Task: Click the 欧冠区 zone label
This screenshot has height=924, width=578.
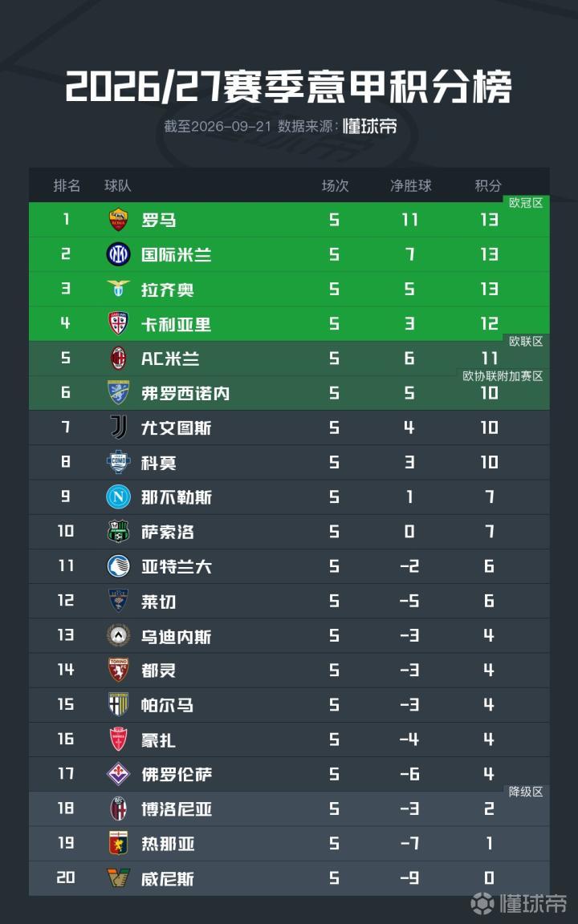Action: click(526, 203)
